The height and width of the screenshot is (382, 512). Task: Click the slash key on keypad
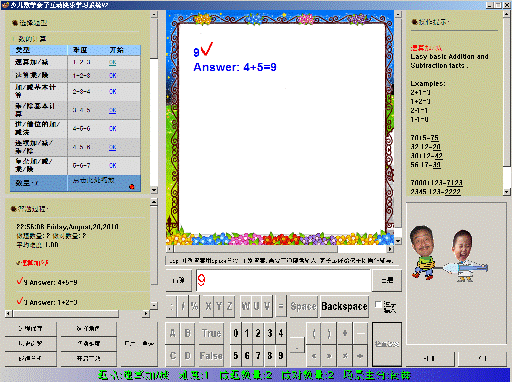pos(183,306)
